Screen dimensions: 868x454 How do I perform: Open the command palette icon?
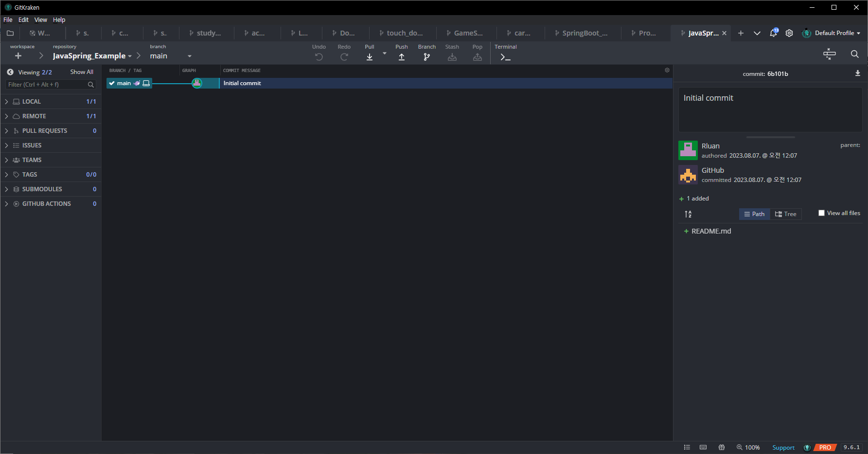830,54
